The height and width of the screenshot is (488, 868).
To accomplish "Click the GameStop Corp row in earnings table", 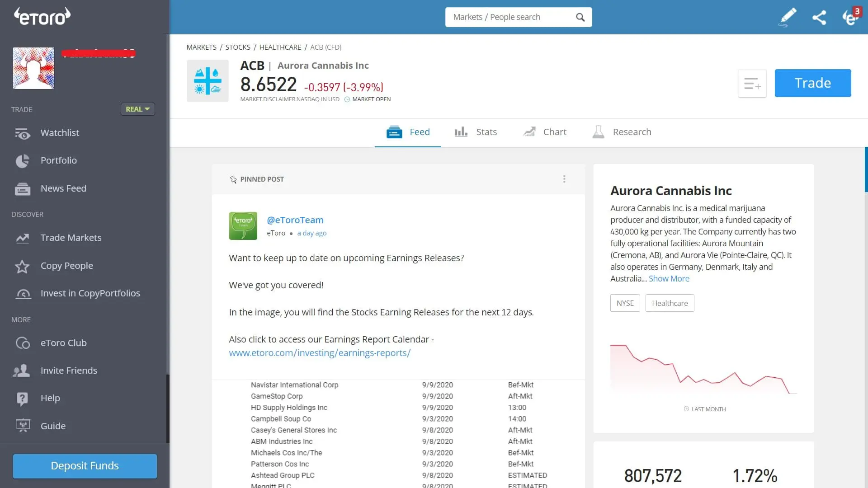I will (x=399, y=396).
